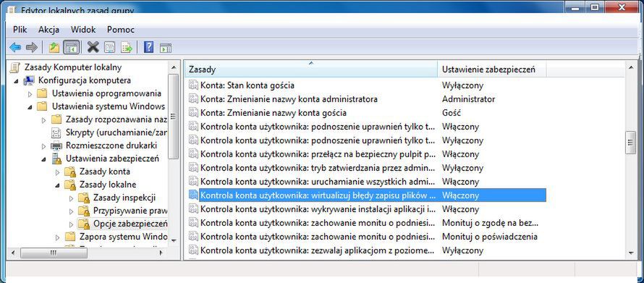The image size is (644, 283).
Task: Click the Zasady inspekcji folder icon
Action: (x=84, y=198)
